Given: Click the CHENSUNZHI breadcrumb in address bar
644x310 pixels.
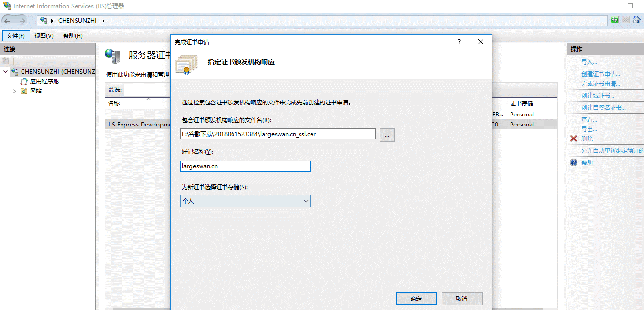Looking at the screenshot, I should (77, 21).
